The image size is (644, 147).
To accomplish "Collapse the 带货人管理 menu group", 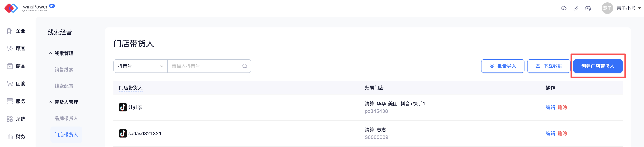I will 63,102.
